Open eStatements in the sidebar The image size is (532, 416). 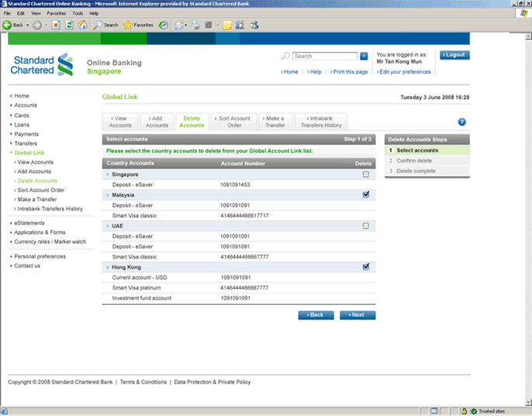29,223
